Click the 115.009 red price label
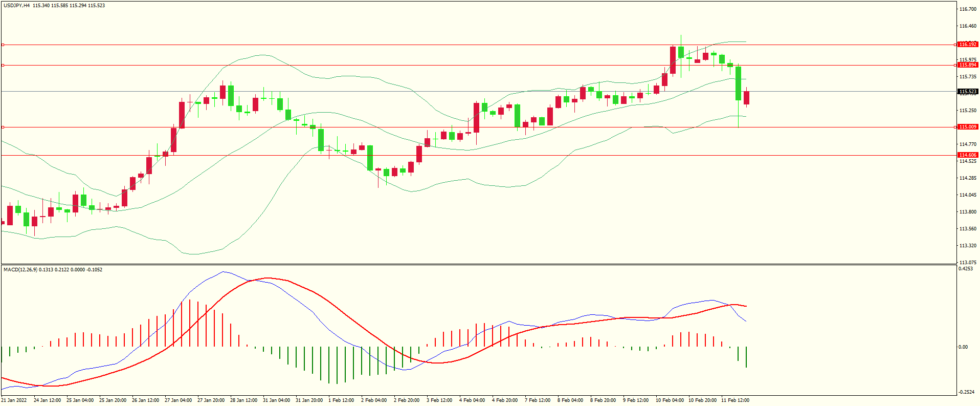Viewport: 980px width, 406px height. pos(967,127)
